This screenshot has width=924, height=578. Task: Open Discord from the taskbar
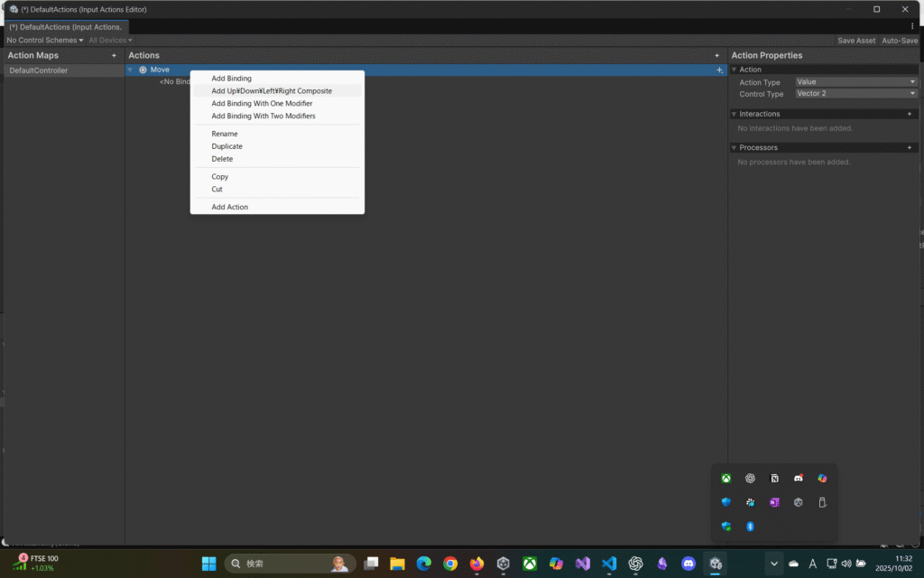(688, 564)
